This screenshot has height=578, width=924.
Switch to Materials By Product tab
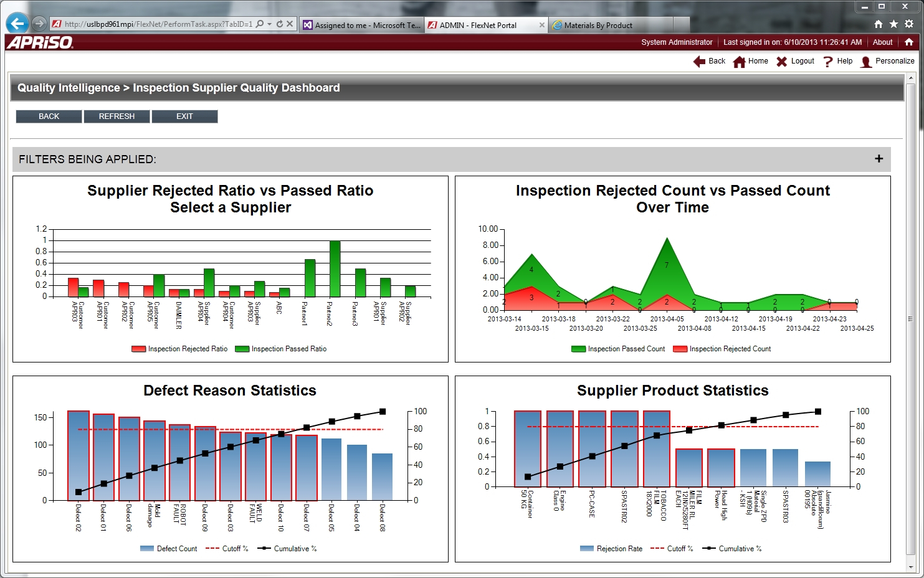click(611, 25)
